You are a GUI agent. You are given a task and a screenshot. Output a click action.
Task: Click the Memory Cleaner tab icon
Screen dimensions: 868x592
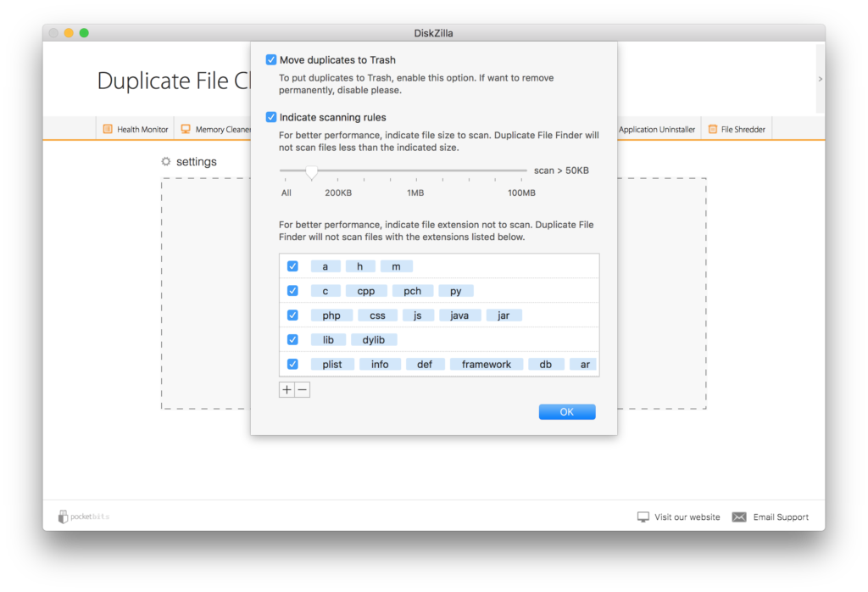click(186, 129)
